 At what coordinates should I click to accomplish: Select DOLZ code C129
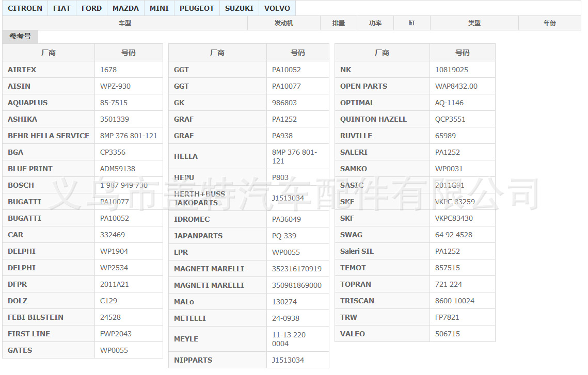click(129, 301)
